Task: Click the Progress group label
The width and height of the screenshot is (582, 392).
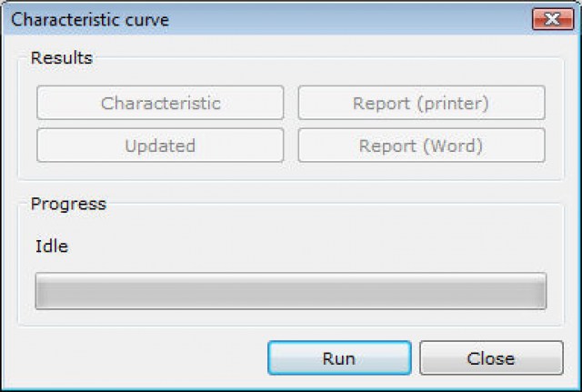Action: point(68,204)
